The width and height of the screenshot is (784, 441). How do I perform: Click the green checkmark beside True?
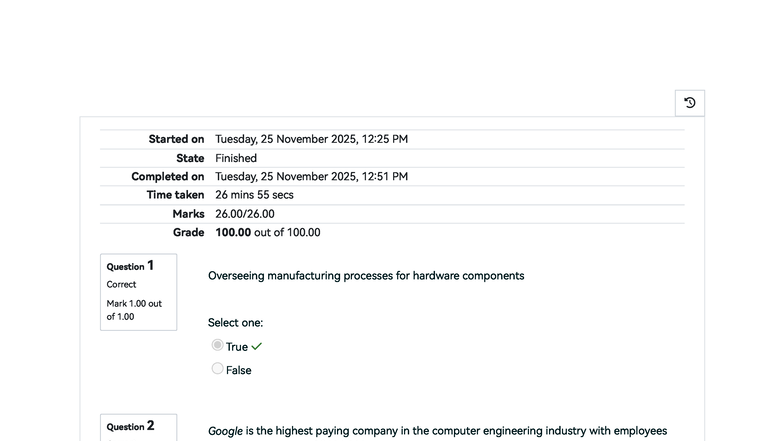[x=256, y=346]
